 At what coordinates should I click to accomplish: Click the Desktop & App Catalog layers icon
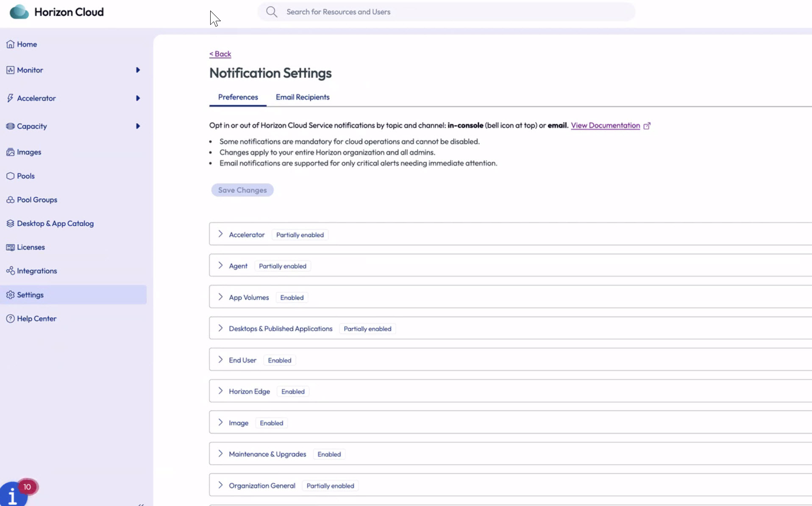(11, 223)
